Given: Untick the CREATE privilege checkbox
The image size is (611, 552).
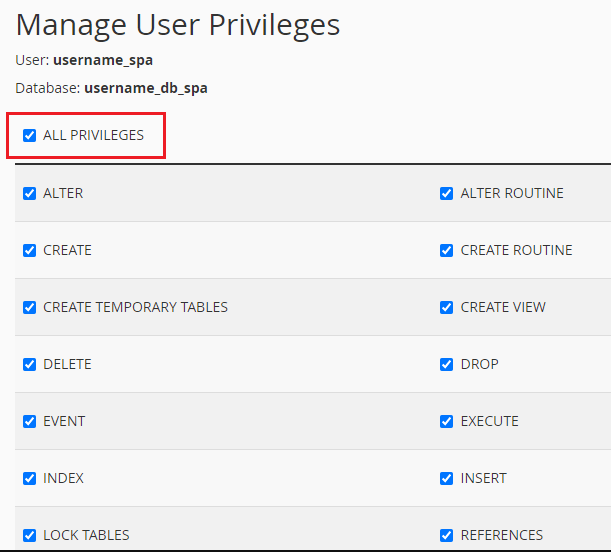Looking at the screenshot, I should (x=30, y=251).
